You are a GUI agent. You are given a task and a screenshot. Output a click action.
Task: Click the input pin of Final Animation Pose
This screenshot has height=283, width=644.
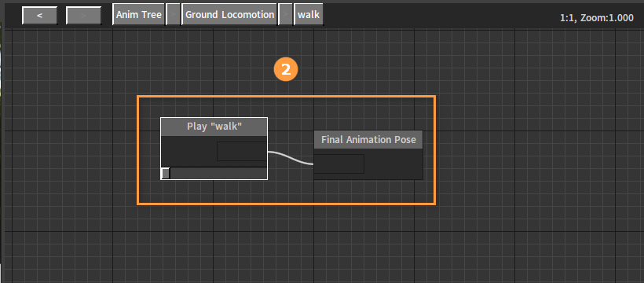339,164
